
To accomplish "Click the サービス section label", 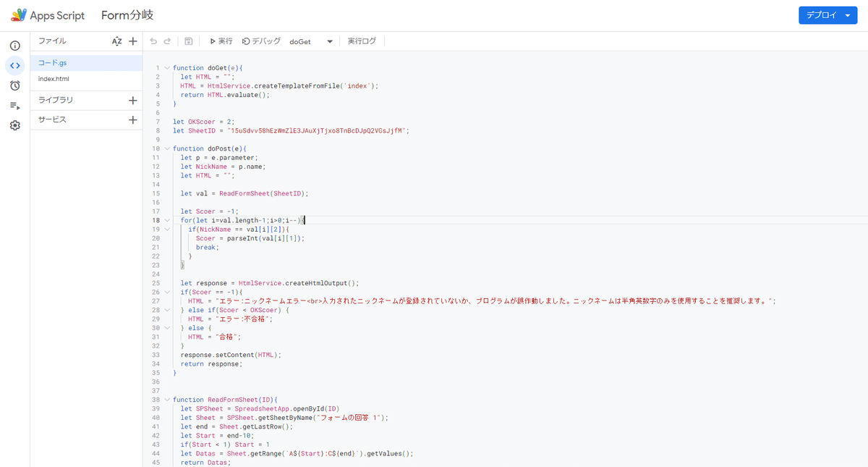I will (x=52, y=120).
